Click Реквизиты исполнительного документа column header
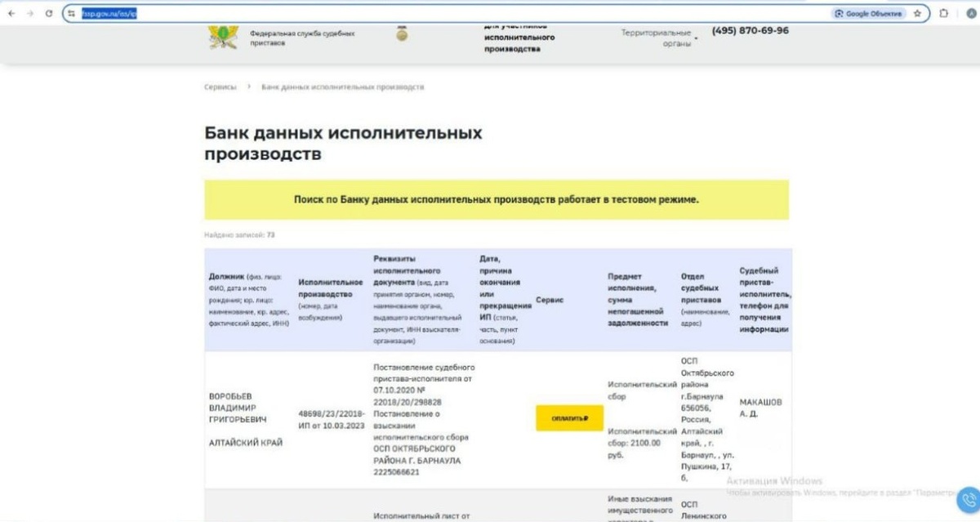This screenshot has width=980, height=522. pos(417,300)
